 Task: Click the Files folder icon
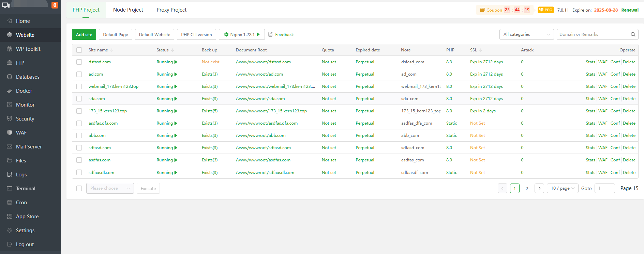10,160
